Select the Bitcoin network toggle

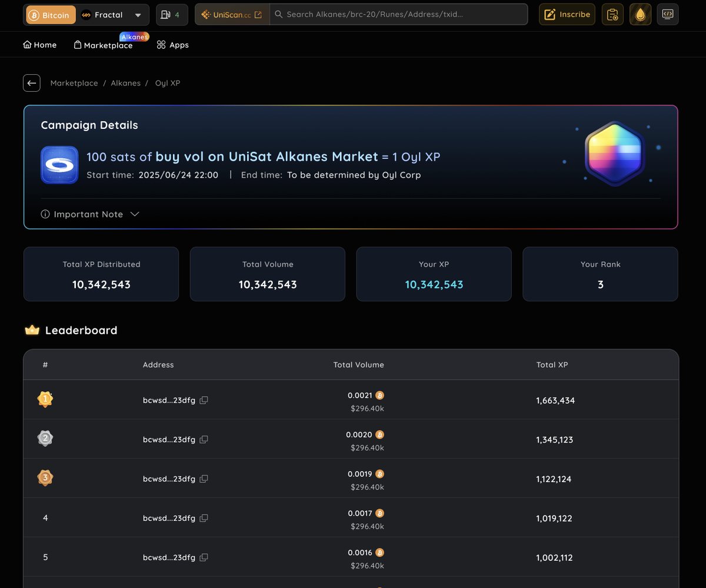point(51,15)
